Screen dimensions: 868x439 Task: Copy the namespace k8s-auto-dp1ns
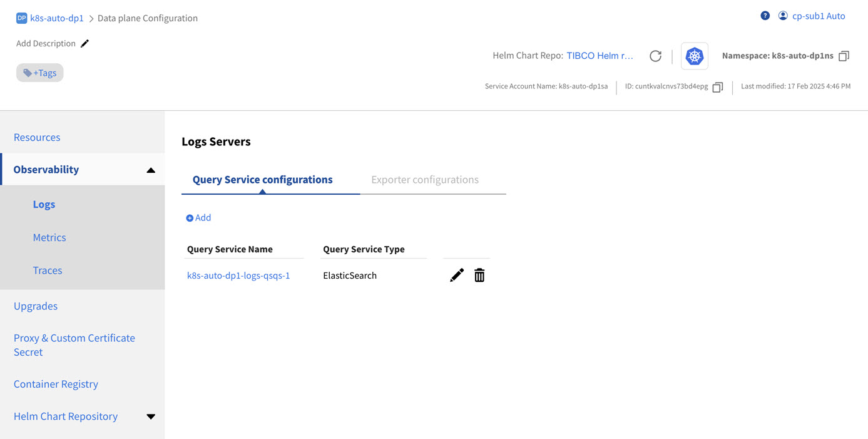point(844,56)
